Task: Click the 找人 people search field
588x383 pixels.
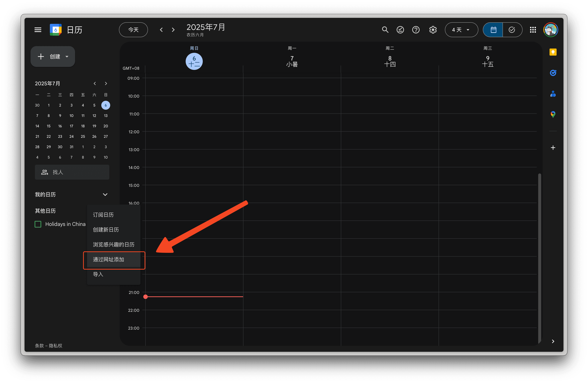Action: pos(72,172)
